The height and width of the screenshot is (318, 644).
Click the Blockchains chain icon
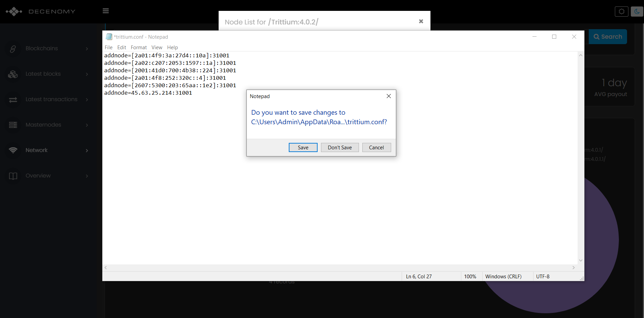[x=13, y=49]
